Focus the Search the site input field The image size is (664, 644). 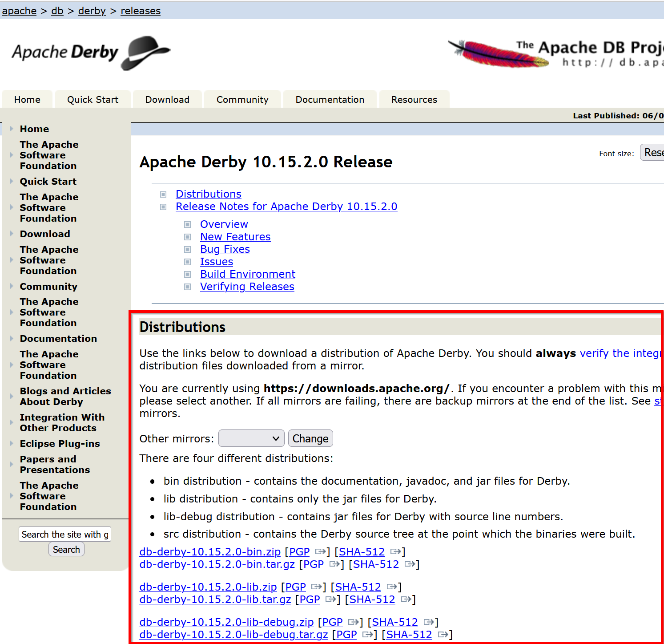(x=65, y=534)
